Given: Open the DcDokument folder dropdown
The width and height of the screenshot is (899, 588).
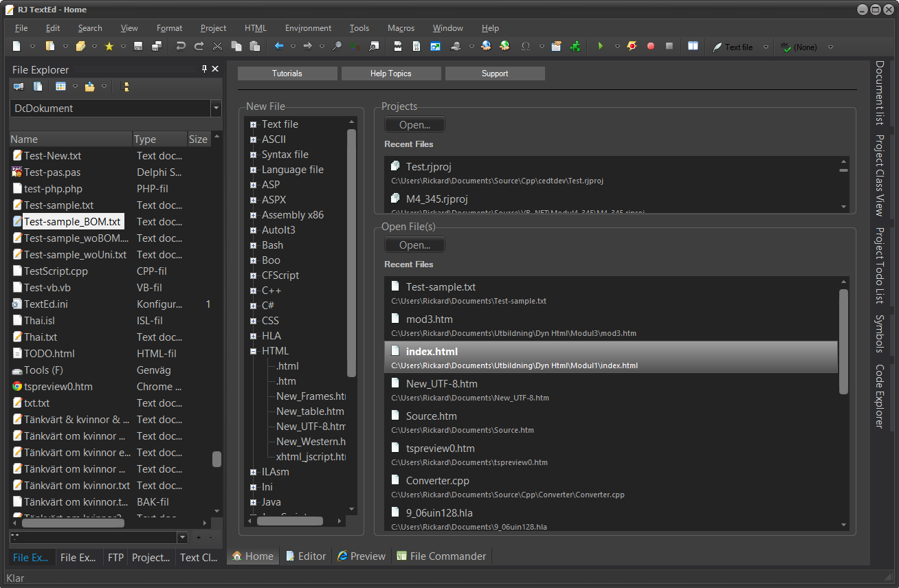Looking at the screenshot, I should [217, 109].
